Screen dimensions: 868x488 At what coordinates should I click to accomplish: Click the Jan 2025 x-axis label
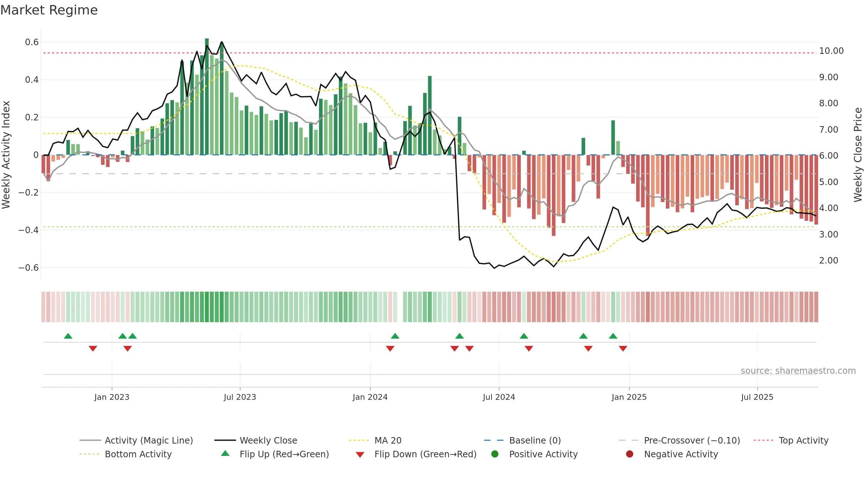pyautogui.click(x=629, y=397)
